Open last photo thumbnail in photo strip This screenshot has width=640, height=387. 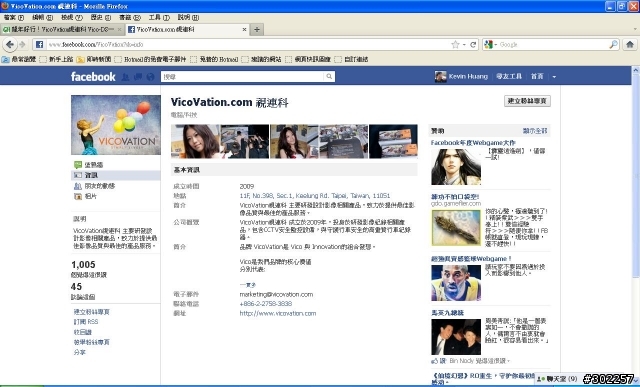(393, 141)
